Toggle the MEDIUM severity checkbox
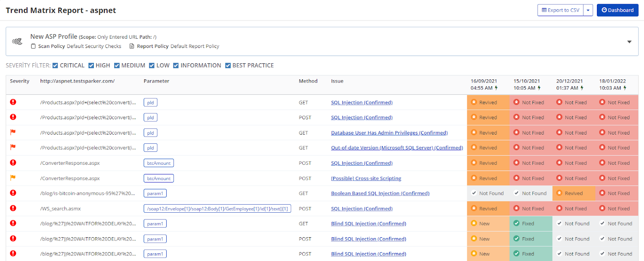The width and height of the screenshot is (644, 261). click(x=117, y=66)
